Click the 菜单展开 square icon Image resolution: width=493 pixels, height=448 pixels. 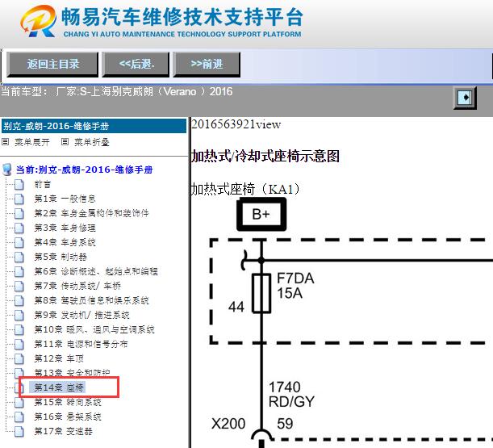pyautogui.click(x=6, y=142)
